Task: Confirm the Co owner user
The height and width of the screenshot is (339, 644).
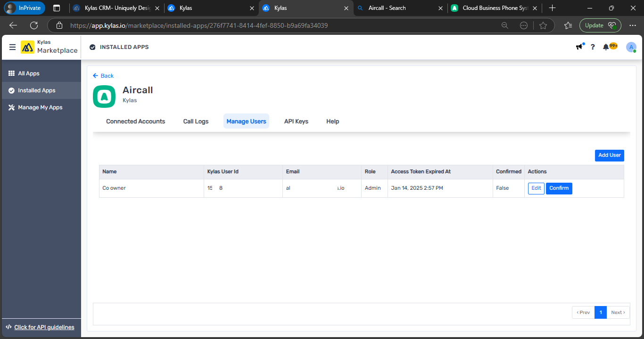Action: pyautogui.click(x=559, y=188)
